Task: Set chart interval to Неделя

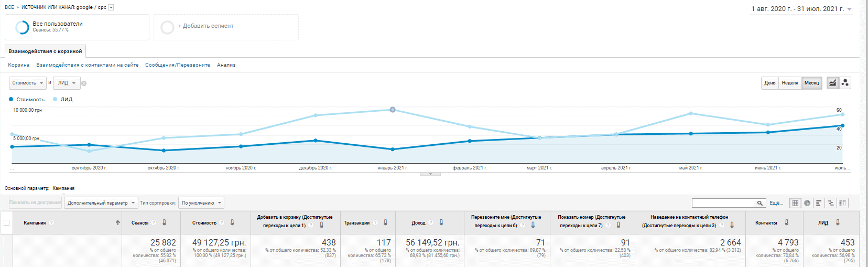Action: [x=790, y=83]
